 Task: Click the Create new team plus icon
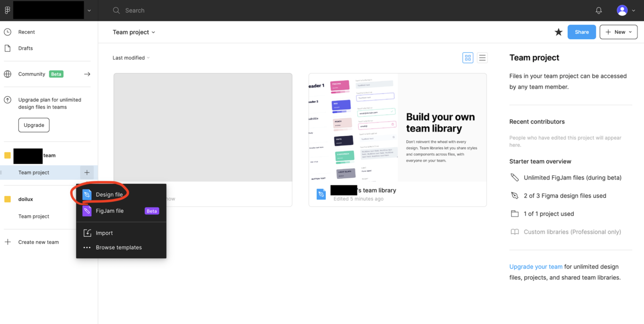point(8,242)
